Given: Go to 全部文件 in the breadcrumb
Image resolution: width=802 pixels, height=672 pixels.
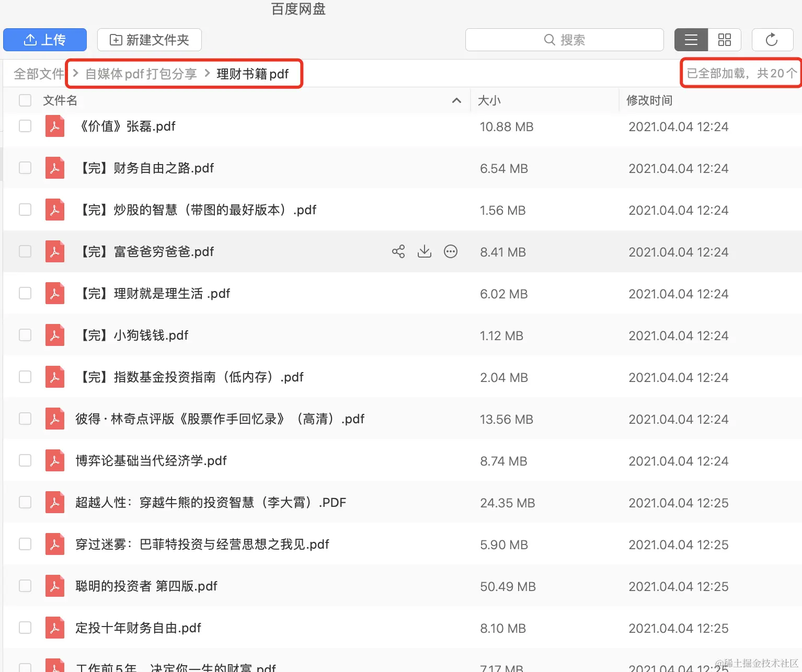Looking at the screenshot, I should [39, 74].
